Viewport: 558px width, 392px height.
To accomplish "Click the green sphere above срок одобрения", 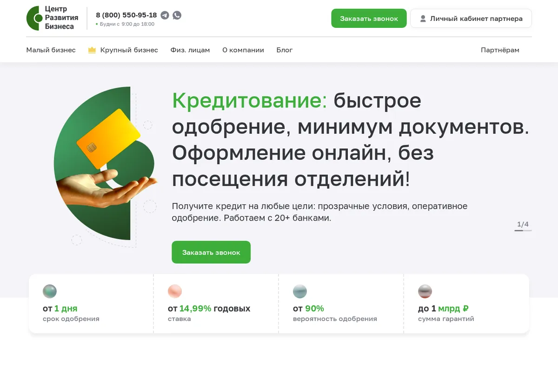I will (x=50, y=291).
